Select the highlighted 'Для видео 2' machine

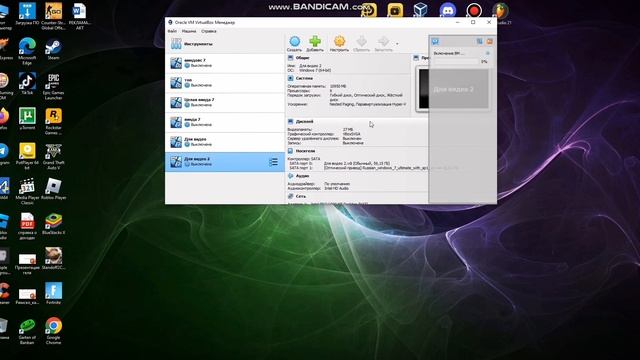[x=225, y=162]
